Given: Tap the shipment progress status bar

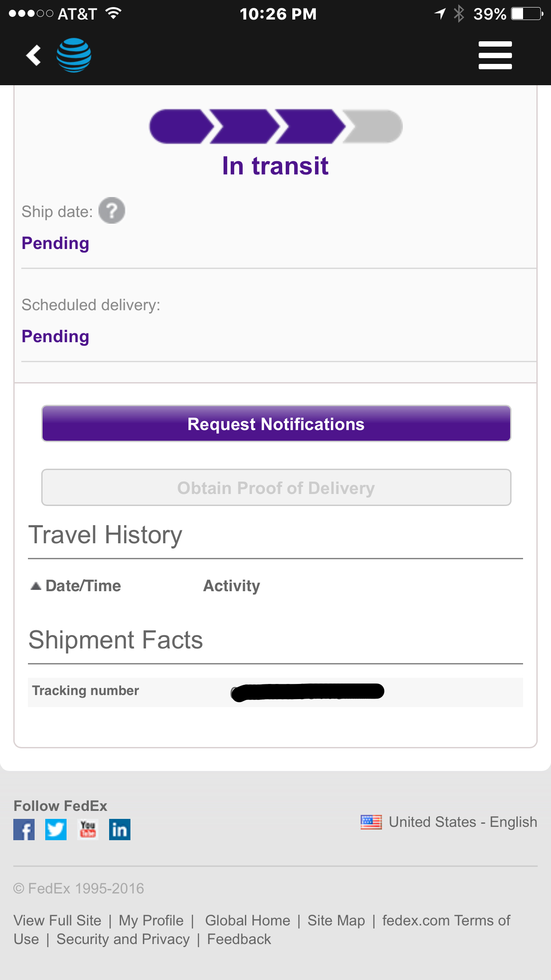Looking at the screenshot, I should 275,127.
